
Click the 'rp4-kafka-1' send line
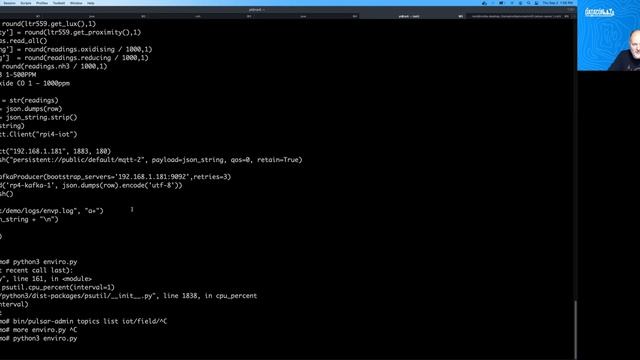coord(91,185)
